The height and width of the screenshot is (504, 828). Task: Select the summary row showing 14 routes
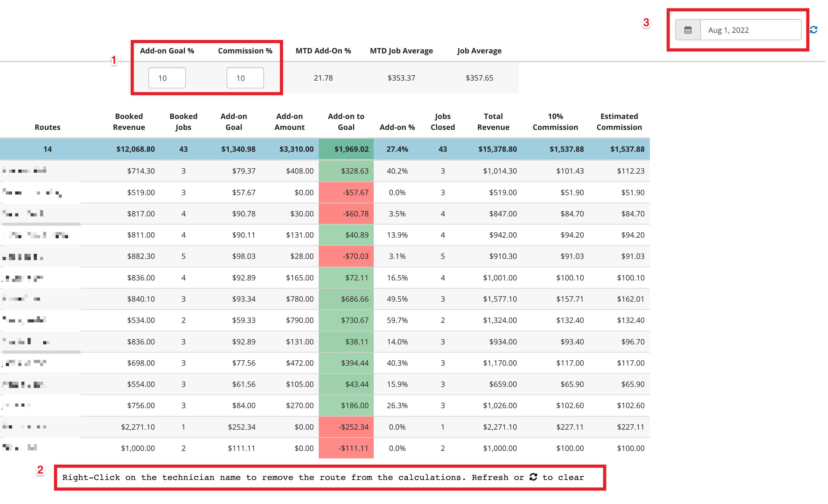[x=325, y=149]
